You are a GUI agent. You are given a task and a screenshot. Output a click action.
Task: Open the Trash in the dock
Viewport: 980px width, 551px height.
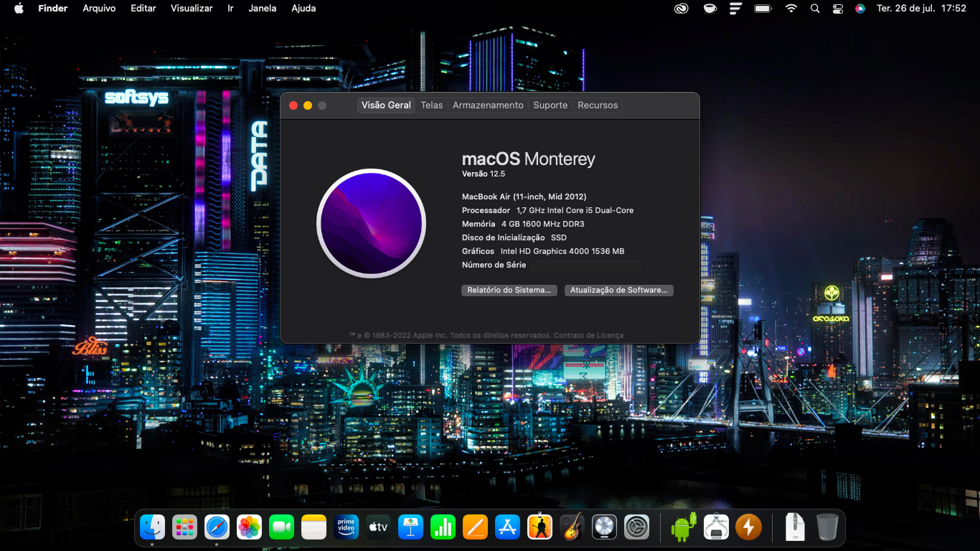(827, 527)
